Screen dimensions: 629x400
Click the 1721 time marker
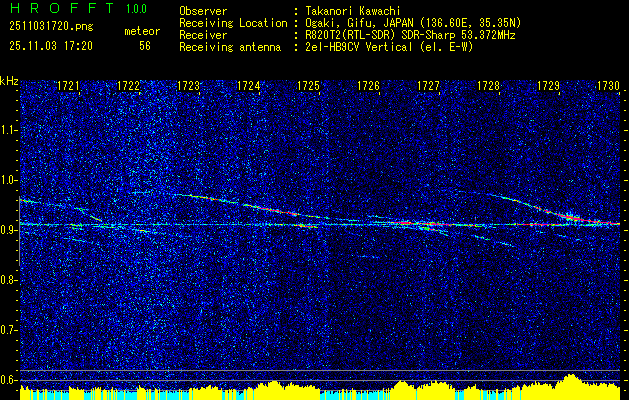pyautogui.click(x=69, y=85)
